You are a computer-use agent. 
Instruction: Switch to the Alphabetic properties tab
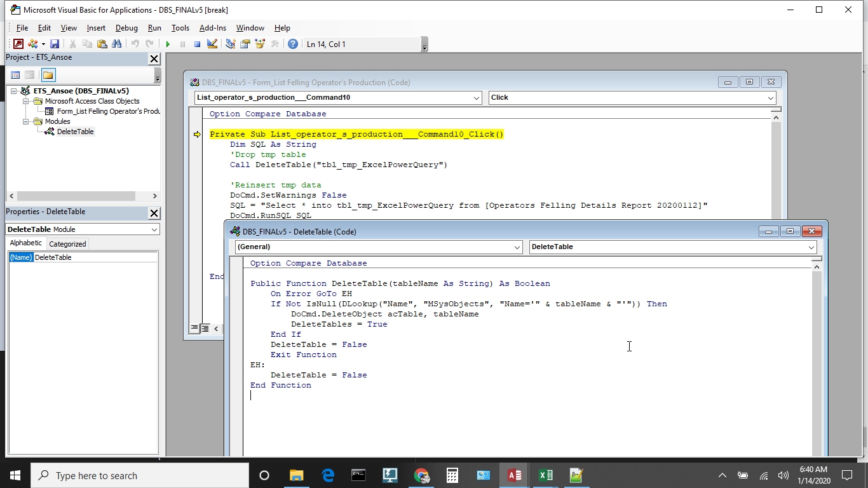(26, 243)
